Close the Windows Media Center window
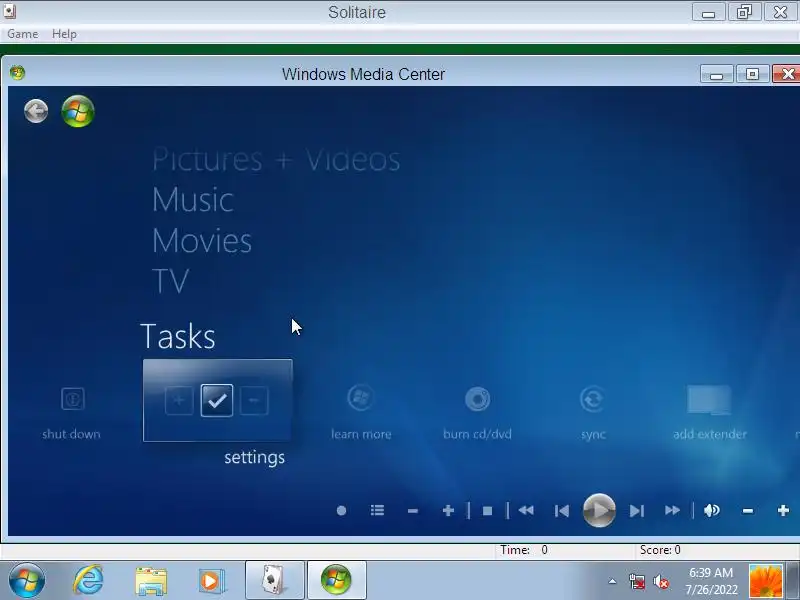The width and height of the screenshot is (800, 600). click(x=787, y=74)
